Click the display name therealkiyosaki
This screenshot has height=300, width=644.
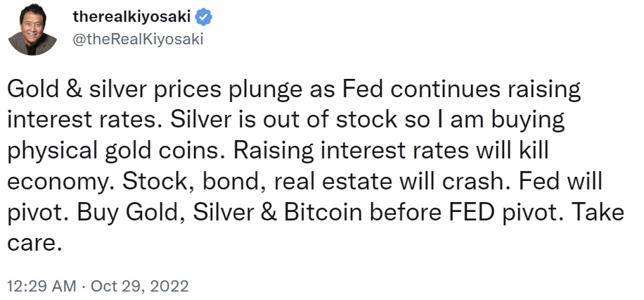click(x=135, y=18)
